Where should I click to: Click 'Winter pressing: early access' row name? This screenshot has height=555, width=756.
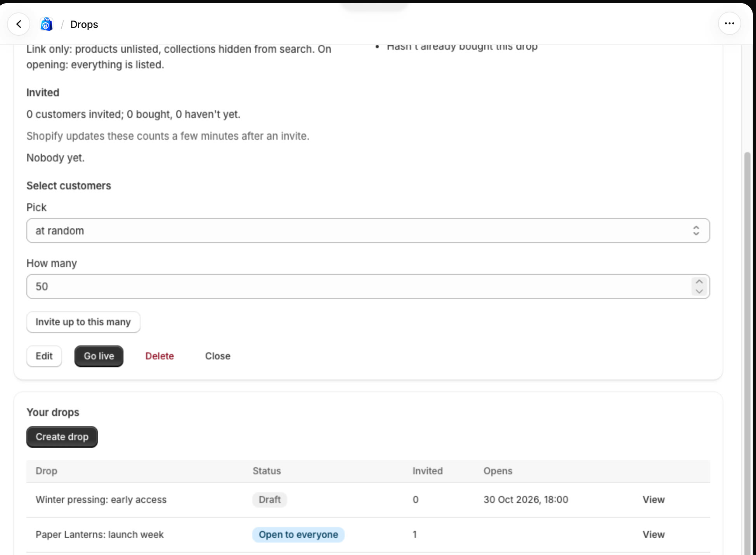coord(101,500)
